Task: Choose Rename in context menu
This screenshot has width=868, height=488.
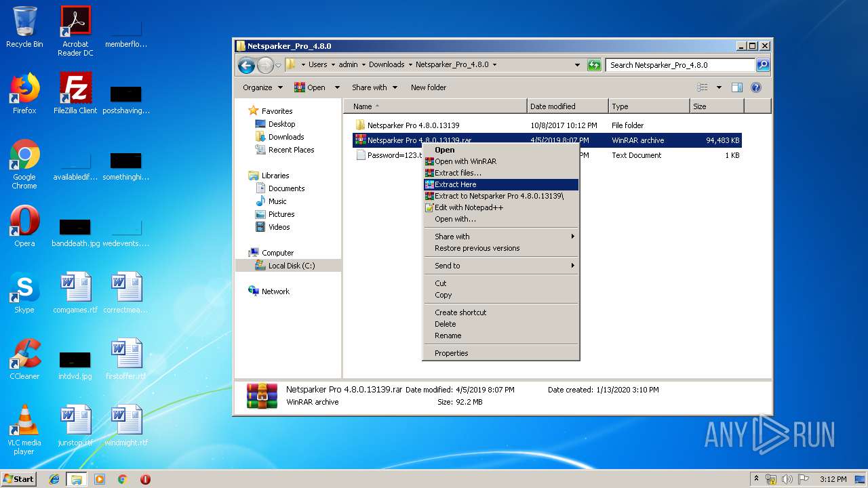Action: coord(500,335)
